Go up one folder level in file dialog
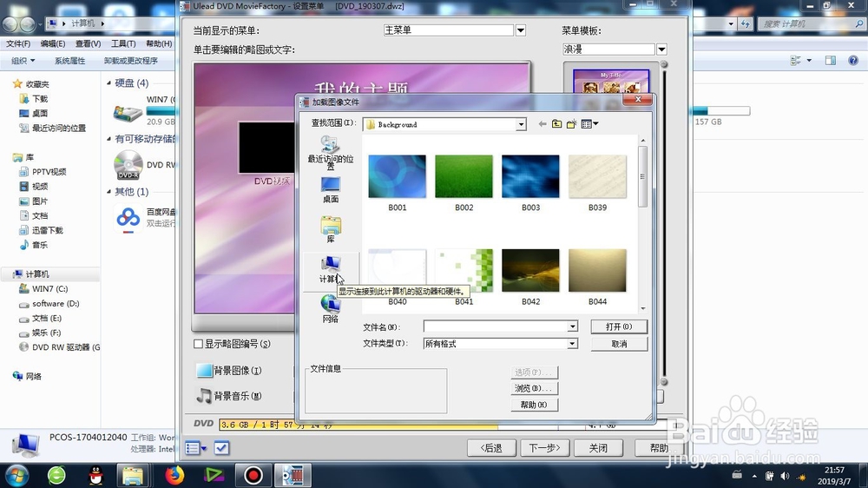Image resolution: width=868 pixels, height=488 pixels. click(x=557, y=124)
